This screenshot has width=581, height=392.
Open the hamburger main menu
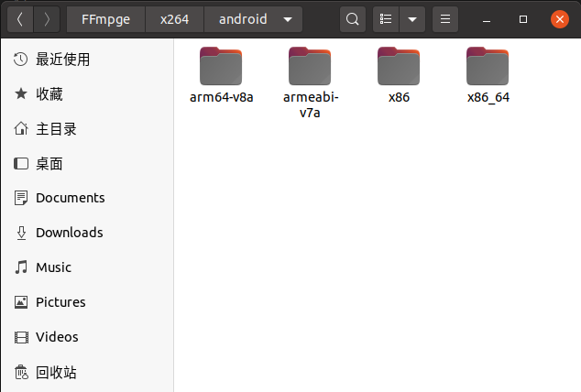pos(445,18)
